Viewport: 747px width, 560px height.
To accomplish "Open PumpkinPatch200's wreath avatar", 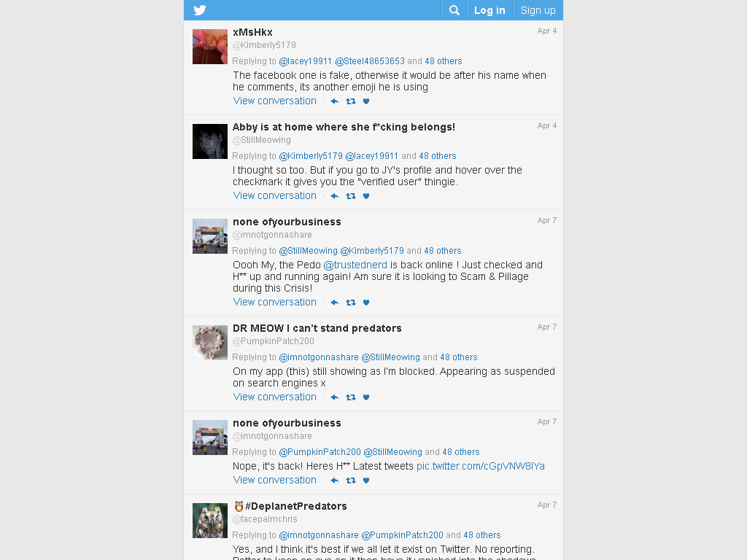I will (x=210, y=343).
